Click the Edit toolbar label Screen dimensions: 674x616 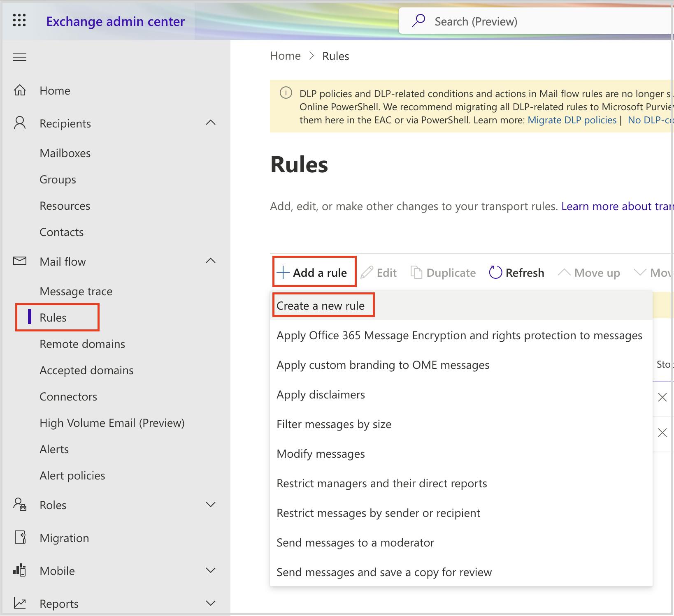386,273
